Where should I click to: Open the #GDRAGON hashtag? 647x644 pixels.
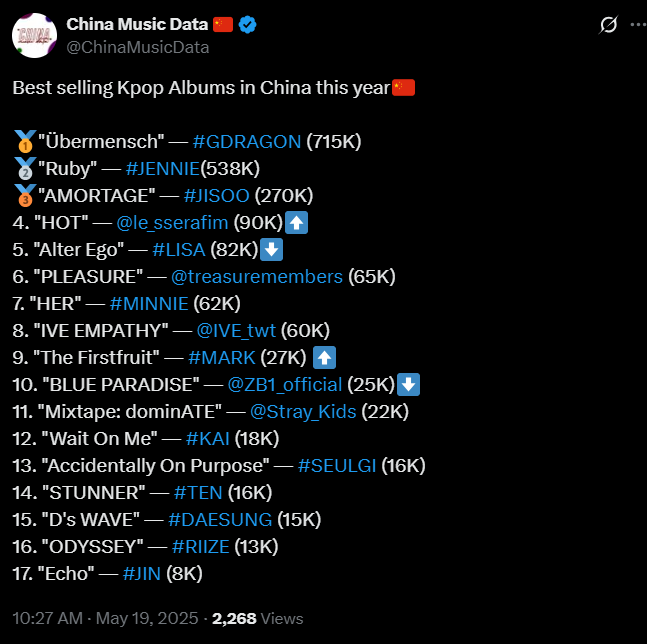tap(247, 142)
